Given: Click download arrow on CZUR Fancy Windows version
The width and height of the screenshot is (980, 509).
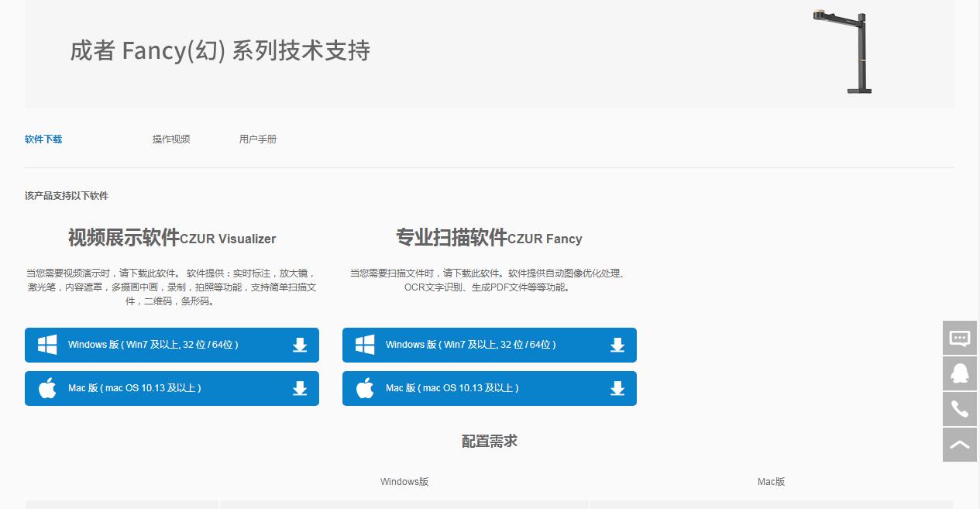Looking at the screenshot, I should coord(617,345).
